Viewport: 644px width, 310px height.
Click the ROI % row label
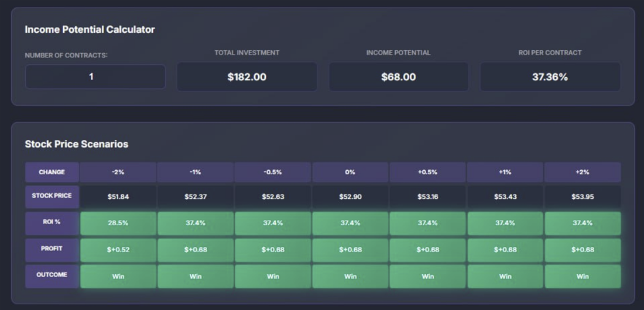(52, 223)
